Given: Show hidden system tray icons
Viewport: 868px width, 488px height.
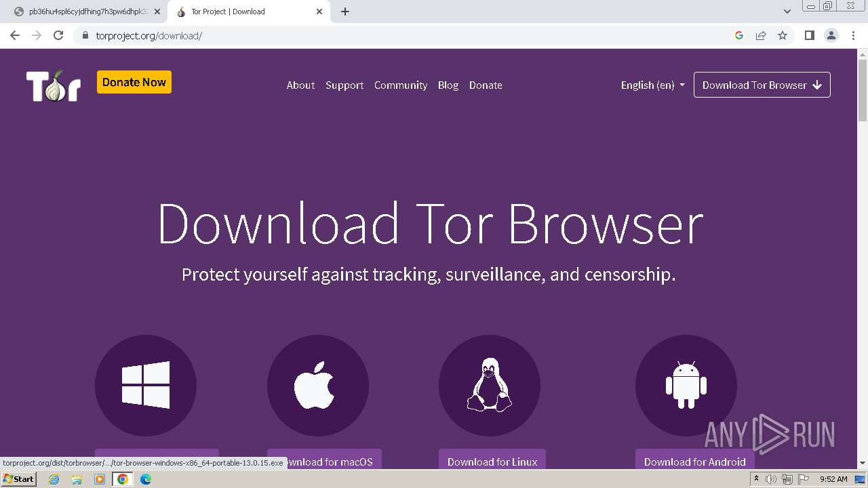Looking at the screenshot, I should (756, 479).
